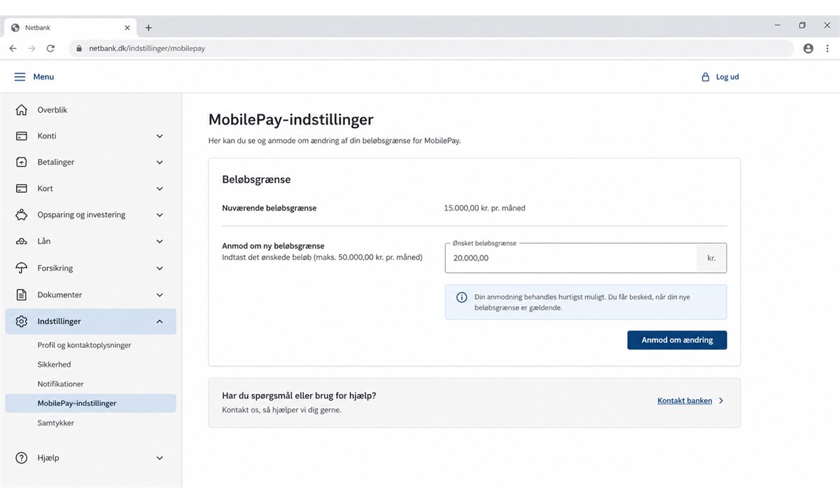Expand the Betalinger chevron
840x504 pixels.
[x=160, y=162]
